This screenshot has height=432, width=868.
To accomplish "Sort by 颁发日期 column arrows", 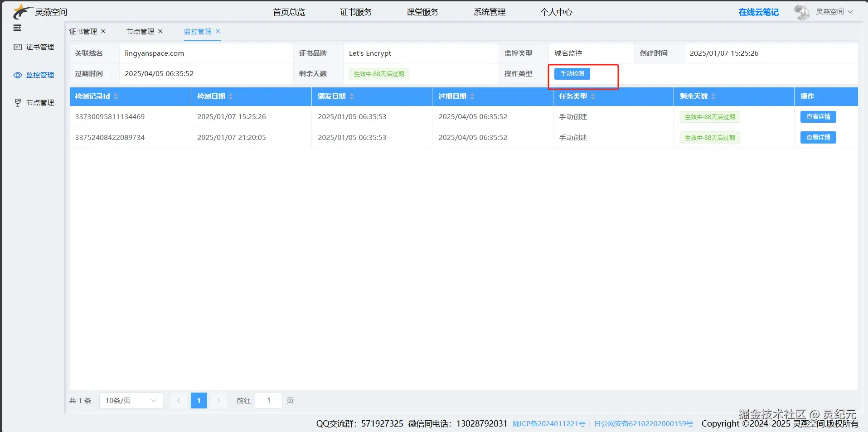I will 352,96.
